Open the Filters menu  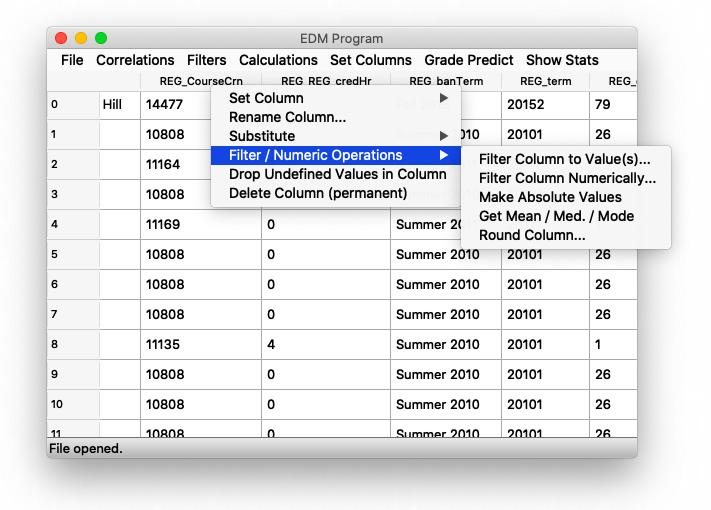pyautogui.click(x=206, y=60)
